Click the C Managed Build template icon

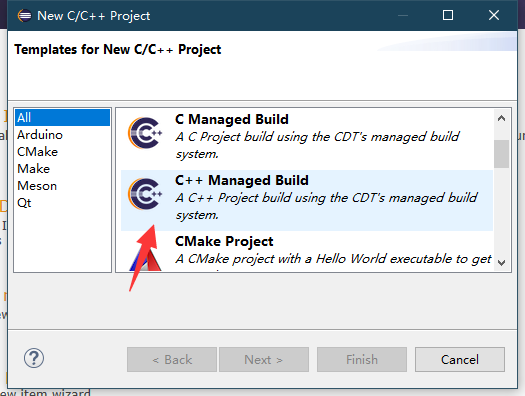click(x=145, y=133)
